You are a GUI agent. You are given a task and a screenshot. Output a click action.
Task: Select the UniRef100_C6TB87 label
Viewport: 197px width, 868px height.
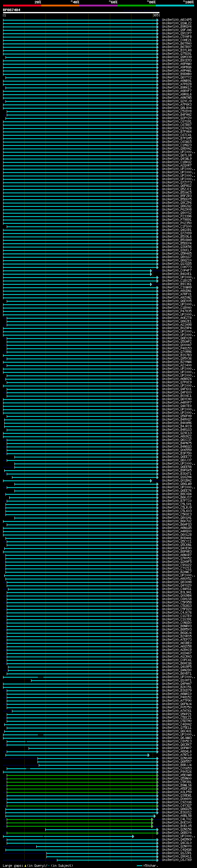pos(177,125)
